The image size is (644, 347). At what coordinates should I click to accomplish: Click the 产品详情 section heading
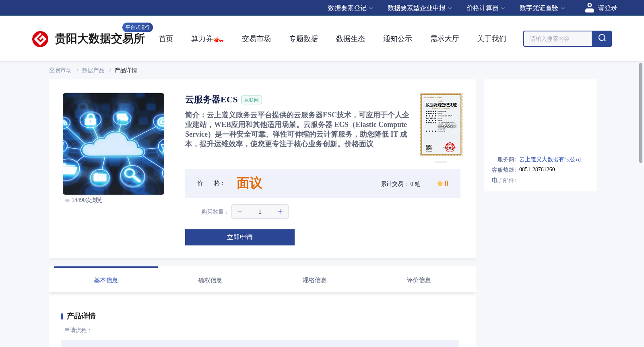[81, 316]
